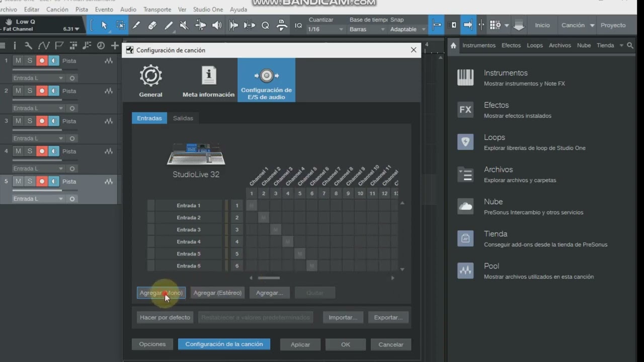The image size is (644, 362).
Task: Select the Bend tool
Action: coord(200,25)
